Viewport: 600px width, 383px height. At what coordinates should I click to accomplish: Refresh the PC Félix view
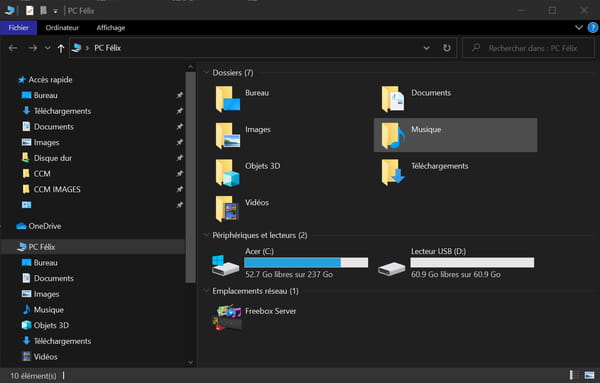447,48
